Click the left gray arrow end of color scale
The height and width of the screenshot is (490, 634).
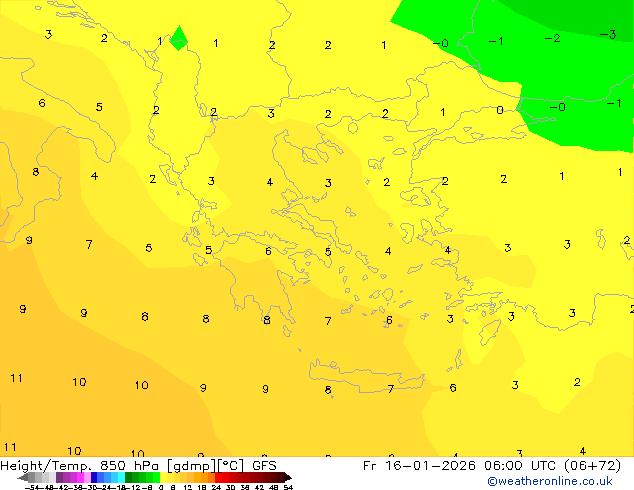(23, 477)
